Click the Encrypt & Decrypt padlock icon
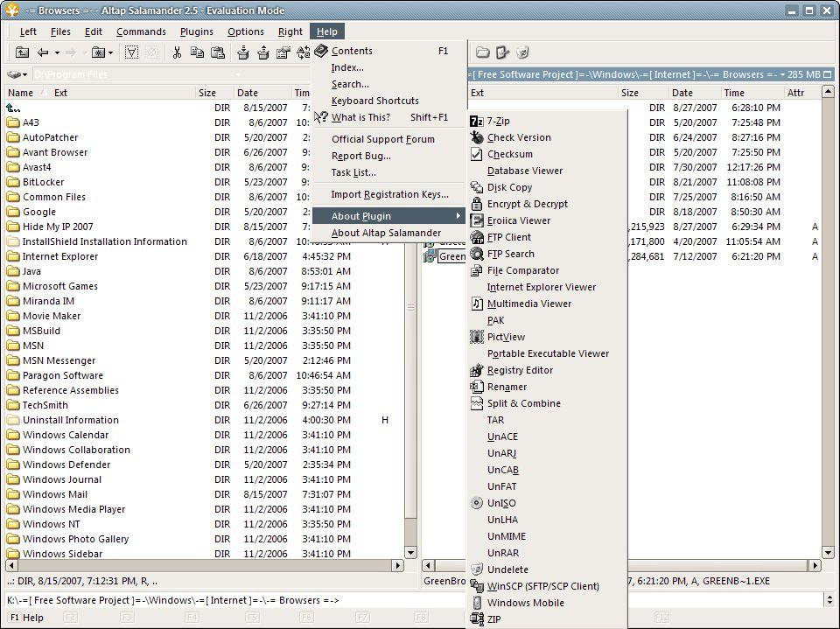 [x=477, y=204]
